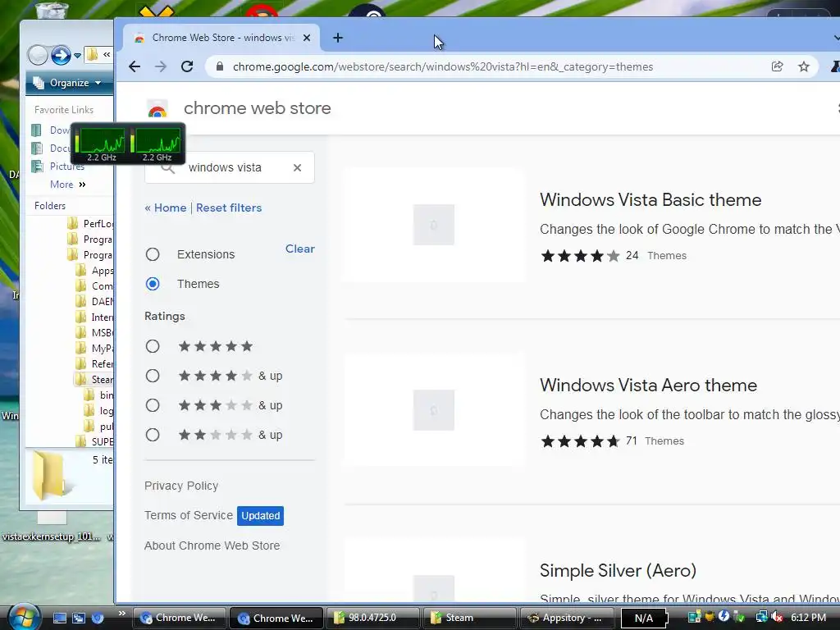This screenshot has width=840, height=630.
Task: Expand More favorite links in Explorer
Action: click(67, 185)
